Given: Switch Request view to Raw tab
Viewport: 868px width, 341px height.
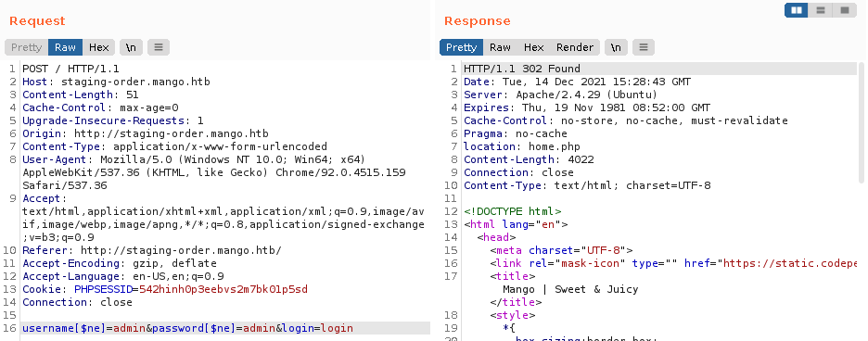Looking at the screenshot, I should click(65, 47).
